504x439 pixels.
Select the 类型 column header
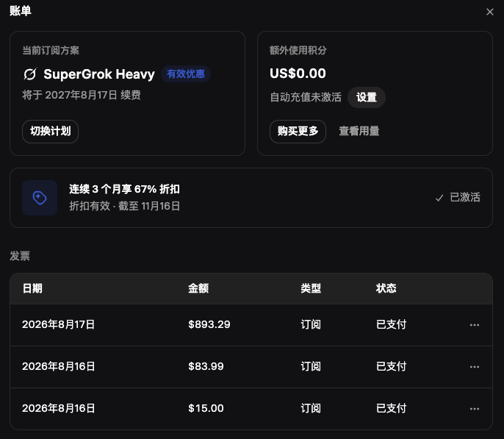click(311, 288)
